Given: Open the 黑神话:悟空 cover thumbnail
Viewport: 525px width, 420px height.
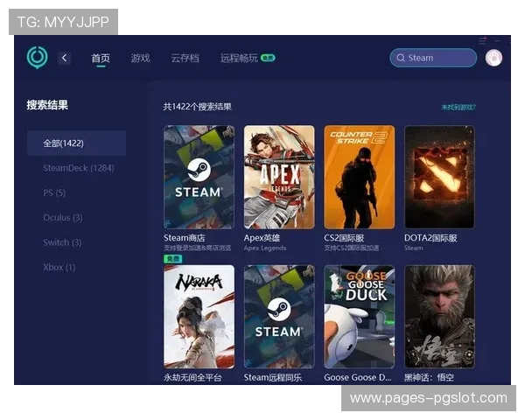Looking at the screenshot, I should point(439,317).
